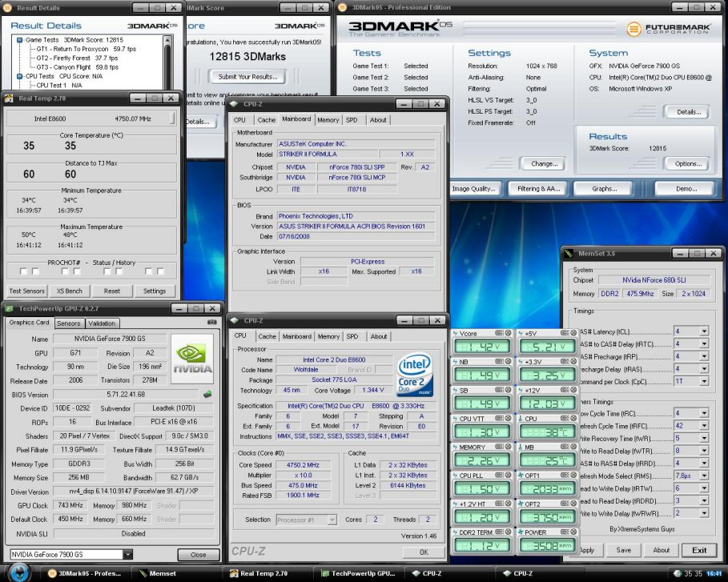728x582 pixels.
Task: Open settings icon on MB temperature widget
Action: pos(565,447)
